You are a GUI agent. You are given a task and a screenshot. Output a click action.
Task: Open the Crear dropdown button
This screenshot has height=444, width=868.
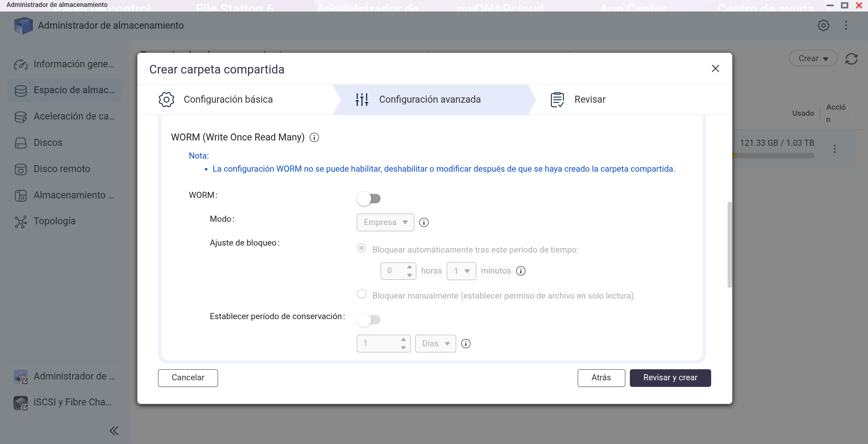point(813,59)
